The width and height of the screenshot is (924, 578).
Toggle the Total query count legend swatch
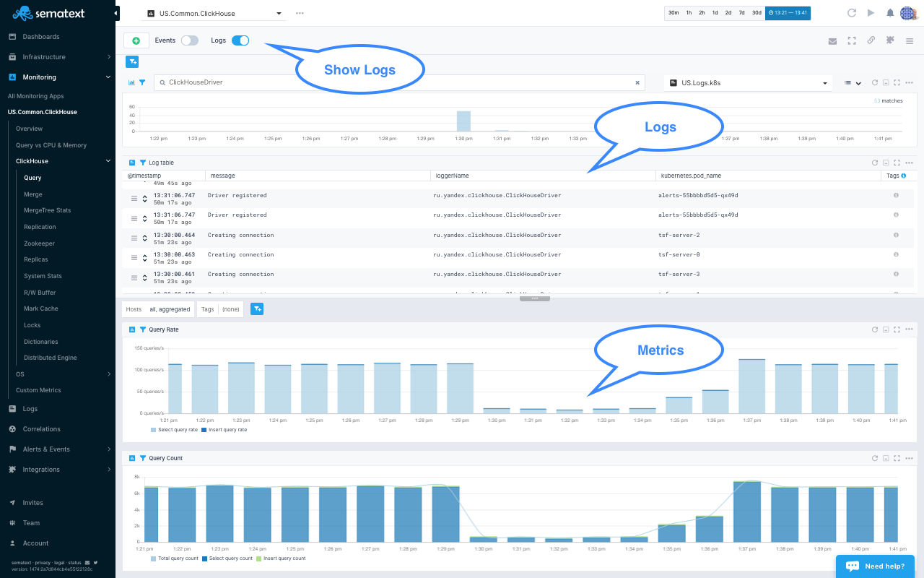tap(153, 558)
